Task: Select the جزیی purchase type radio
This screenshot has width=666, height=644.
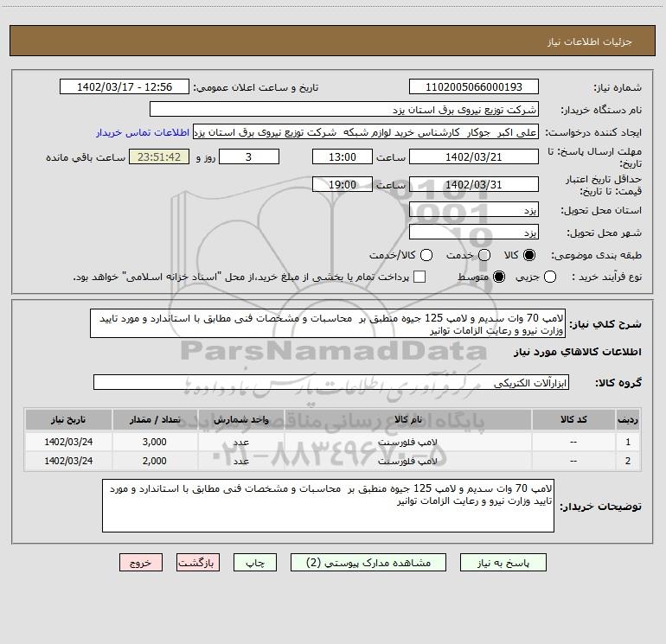Action: (550, 277)
